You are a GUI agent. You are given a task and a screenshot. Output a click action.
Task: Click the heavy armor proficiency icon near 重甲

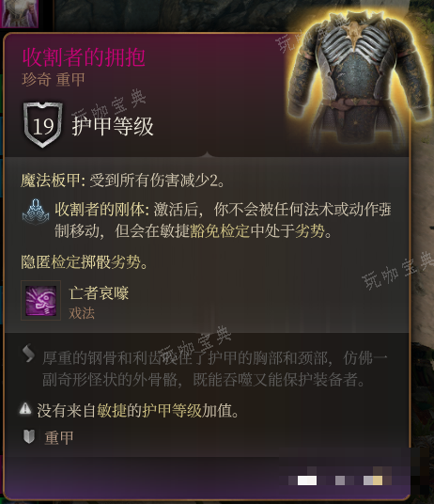[x=29, y=437]
